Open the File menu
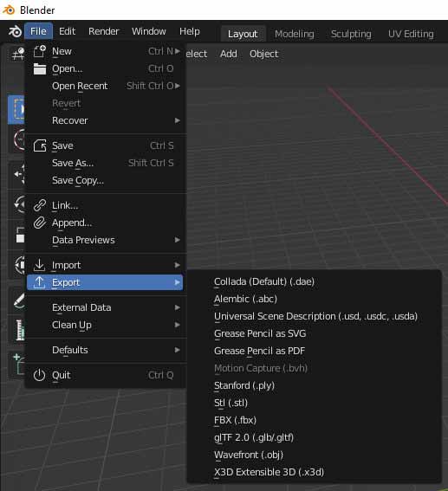448x491 pixels. coord(38,31)
